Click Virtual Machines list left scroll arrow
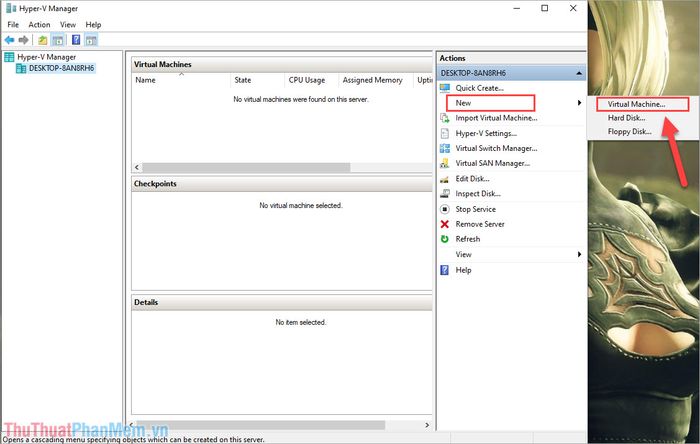 (137, 167)
